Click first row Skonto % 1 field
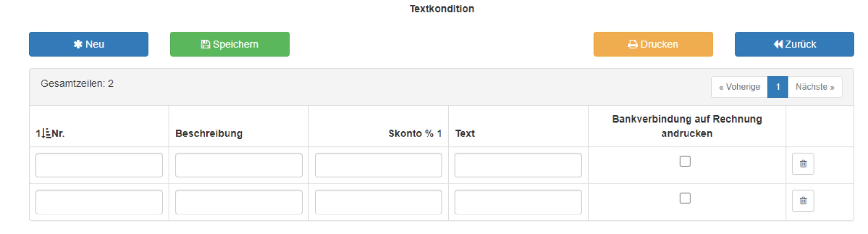Image resolution: width=868 pixels, height=234 pixels. (x=378, y=165)
